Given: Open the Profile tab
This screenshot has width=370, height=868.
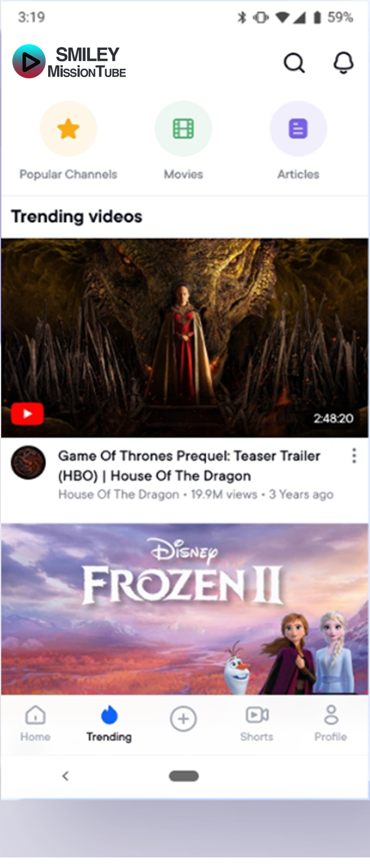Looking at the screenshot, I should 331,724.
